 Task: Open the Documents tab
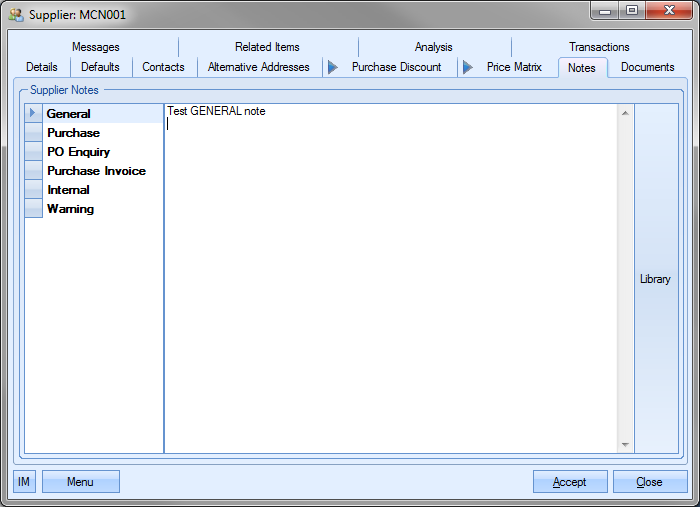coord(647,67)
